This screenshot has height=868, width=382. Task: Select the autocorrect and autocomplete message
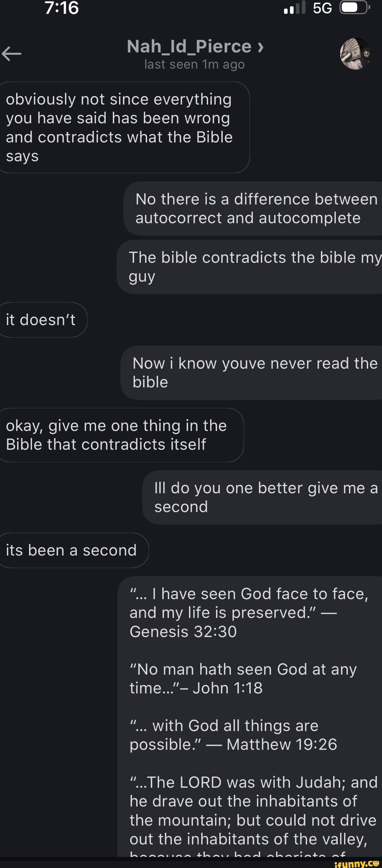(x=253, y=209)
